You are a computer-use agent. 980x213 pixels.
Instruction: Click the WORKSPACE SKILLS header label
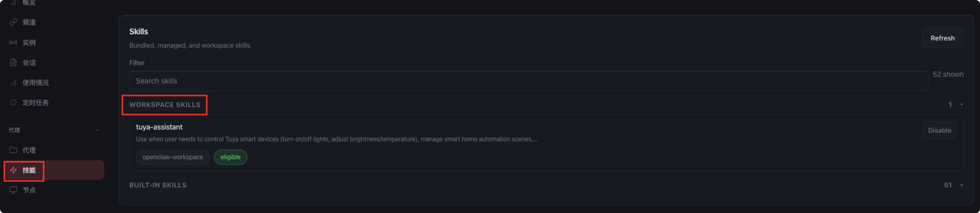(x=164, y=105)
